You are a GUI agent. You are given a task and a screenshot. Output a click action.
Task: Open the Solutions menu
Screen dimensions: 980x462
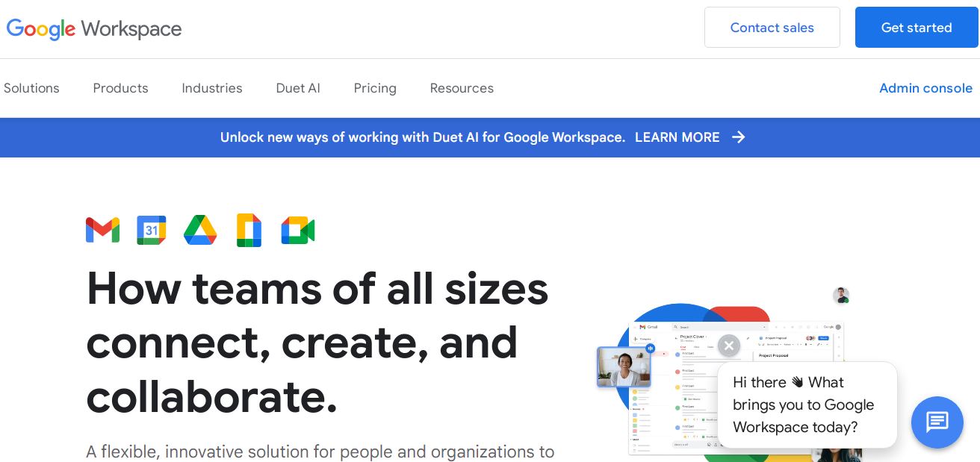click(31, 88)
